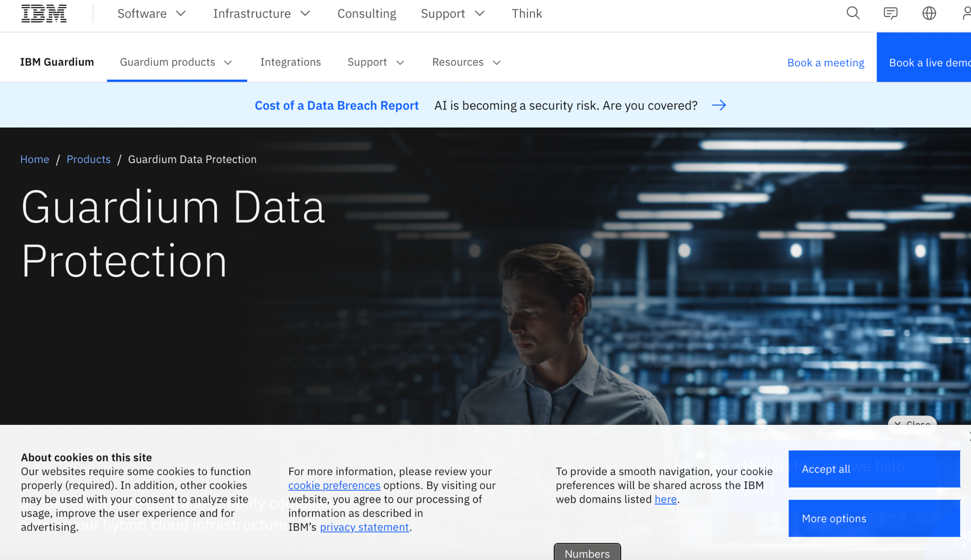Image resolution: width=971 pixels, height=560 pixels.
Task: Expand the Guardium Support dropdown
Action: click(x=376, y=62)
